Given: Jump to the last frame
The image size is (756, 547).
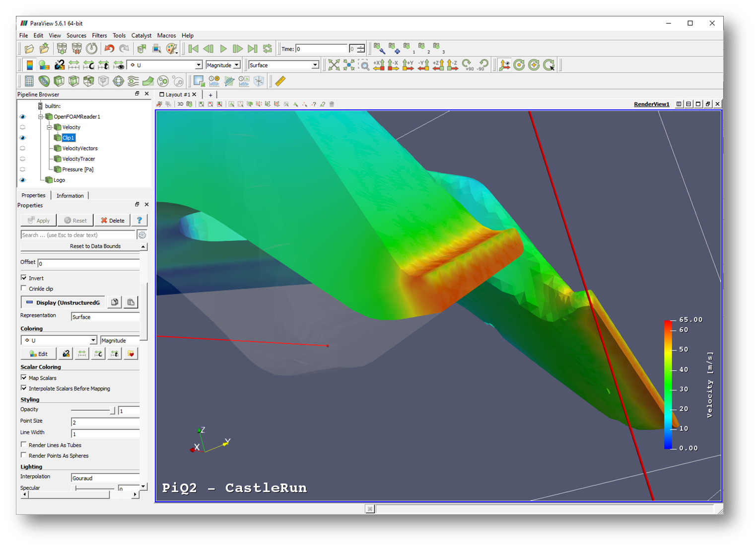Looking at the screenshot, I should [253, 49].
